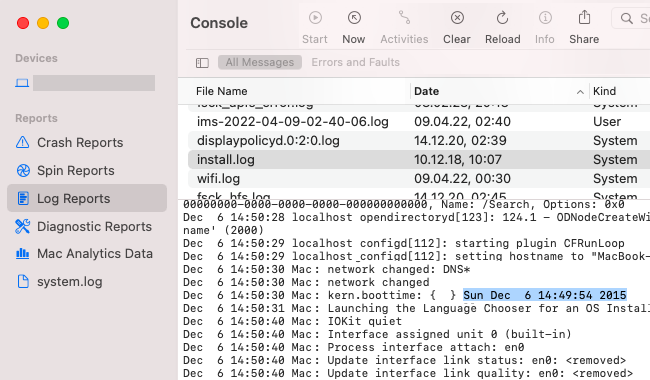Screen dimensions: 650x380
Task: Zoom the Console window with the green button
Action: click(63, 23)
